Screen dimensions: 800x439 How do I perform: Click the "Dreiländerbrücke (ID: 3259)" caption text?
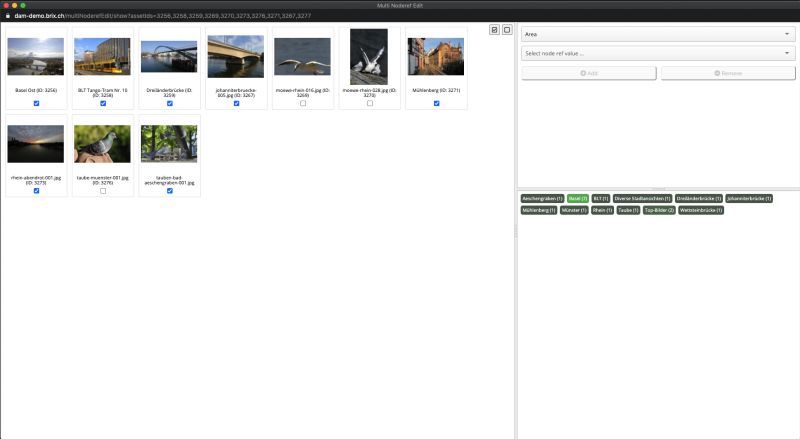(x=169, y=92)
